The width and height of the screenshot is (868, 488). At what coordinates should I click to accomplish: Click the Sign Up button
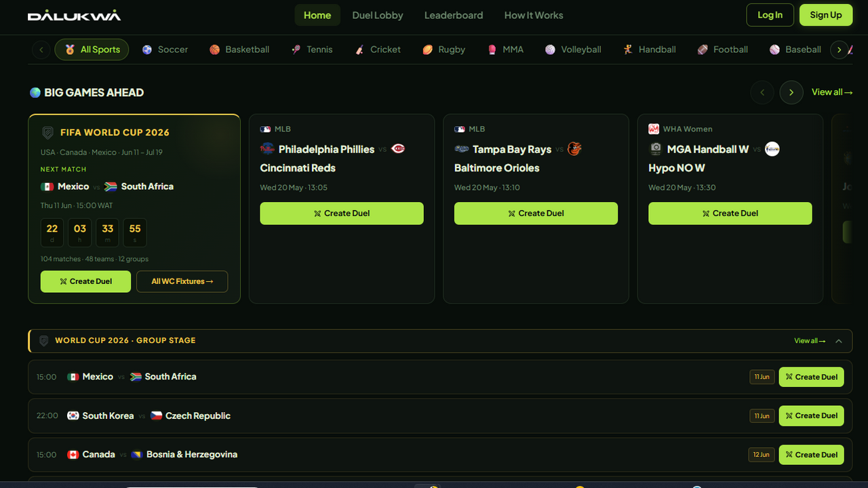point(826,15)
